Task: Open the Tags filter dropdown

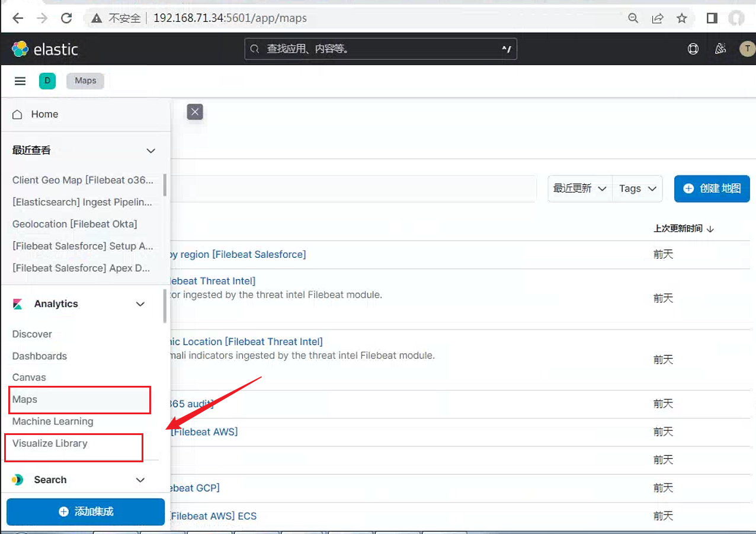Action: [x=638, y=188]
